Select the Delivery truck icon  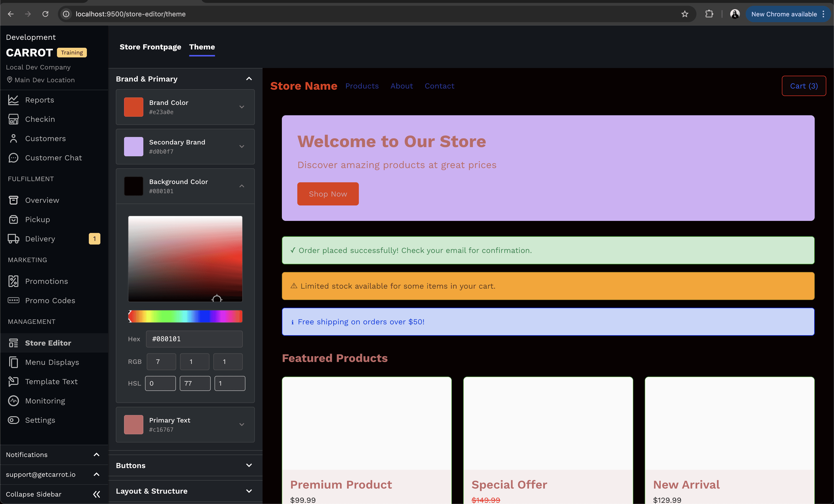(x=13, y=239)
